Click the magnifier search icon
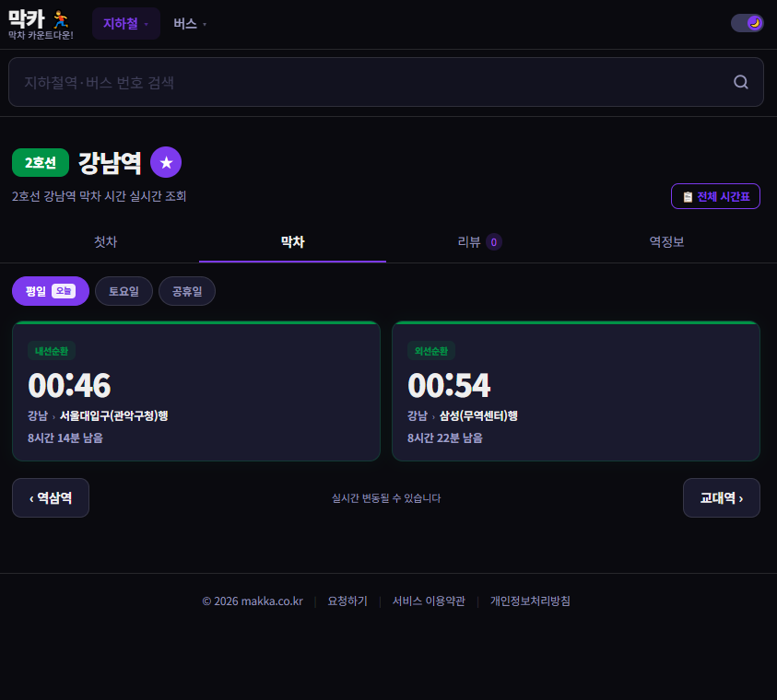 741,82
